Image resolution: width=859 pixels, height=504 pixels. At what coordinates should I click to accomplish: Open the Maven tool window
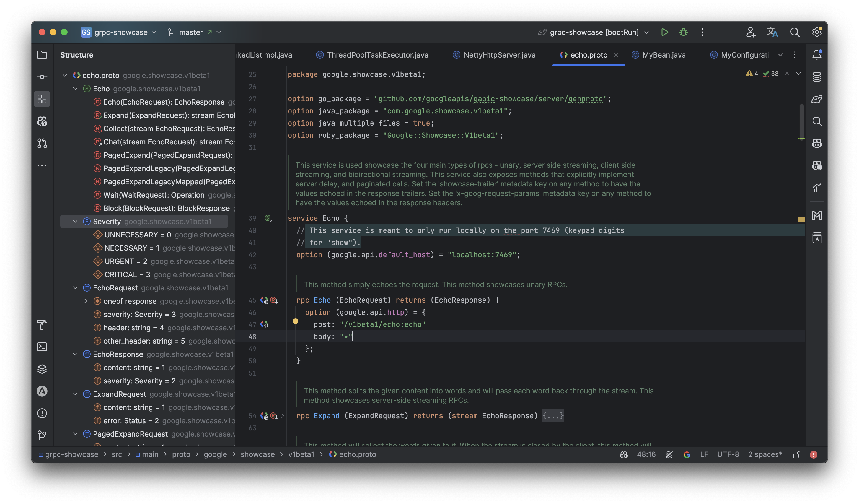coord(817,216)
